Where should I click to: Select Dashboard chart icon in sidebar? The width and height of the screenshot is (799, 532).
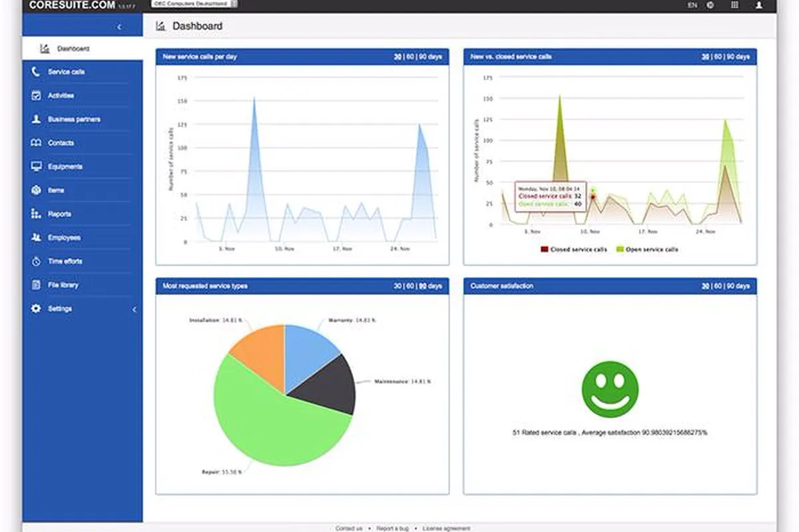pyautogui.click(x=45, y=49)
